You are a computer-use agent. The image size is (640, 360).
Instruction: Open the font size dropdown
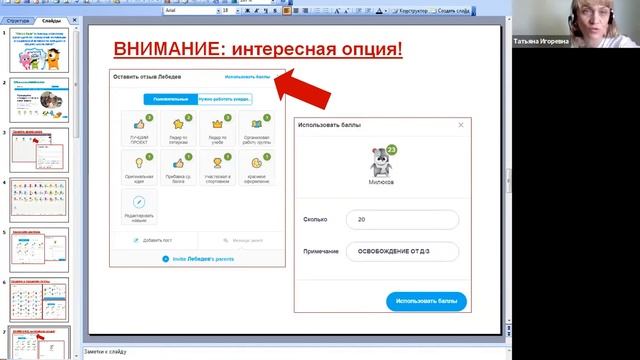tap(238, 11)
